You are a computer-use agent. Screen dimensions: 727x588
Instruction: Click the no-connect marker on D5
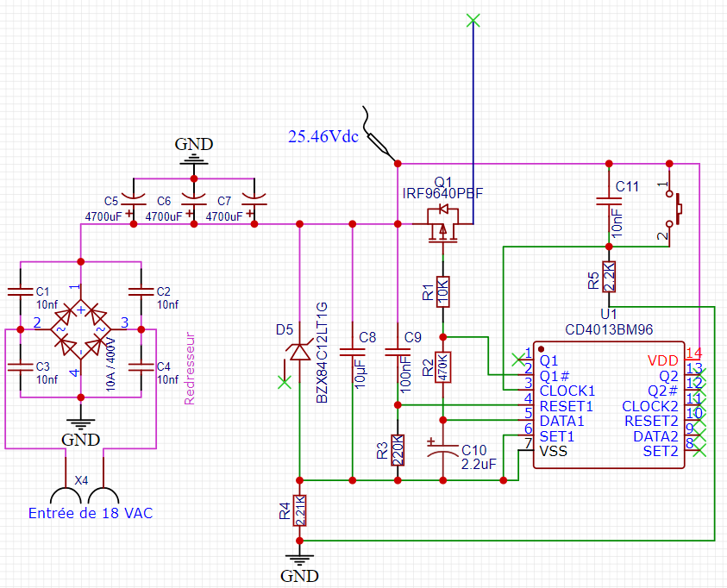(x=285, y=382)
